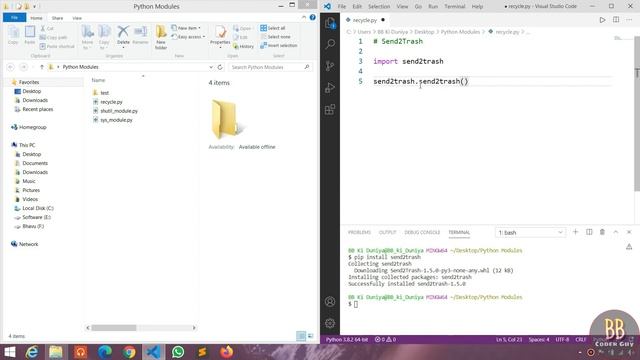Click the Paste icon in the ribbon
The image size is (640, 360).
click(x=30, y=35)
